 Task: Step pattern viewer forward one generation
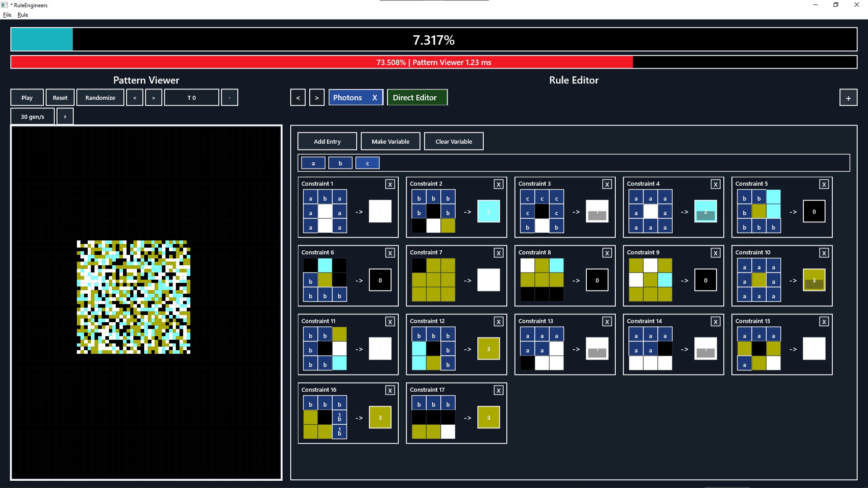(154, 98)
